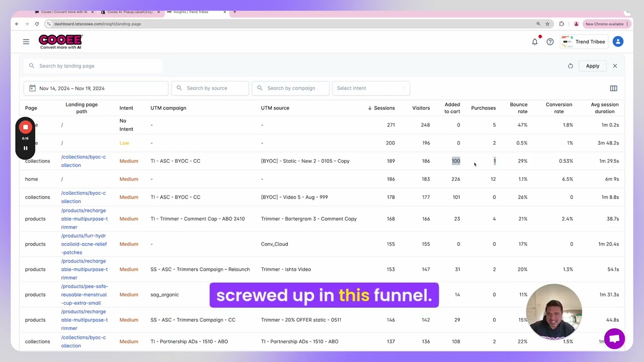Click the browser forward arrow
This screenshot has height=362, width=644.
pos(27,24)
